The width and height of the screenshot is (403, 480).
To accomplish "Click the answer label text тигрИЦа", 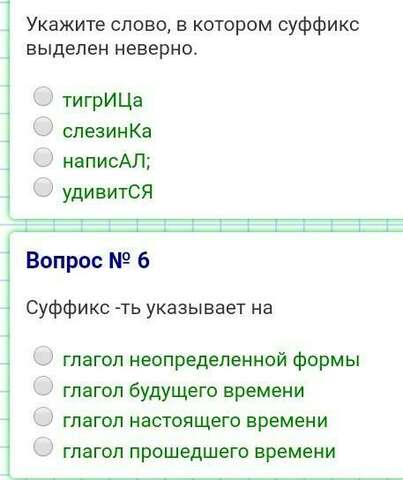I will click(x=103, y=101).
